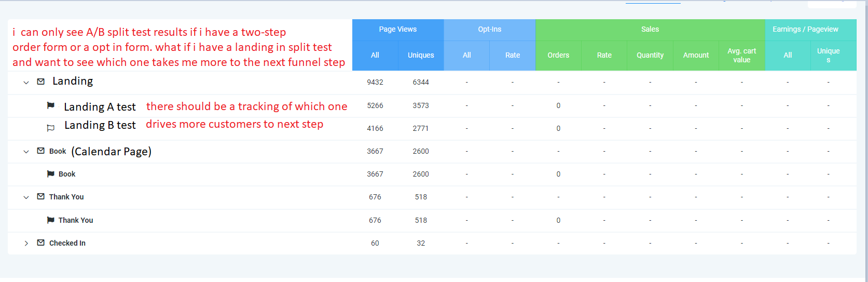
Task: Click the 5266 value for Landing A test
Action: coord(375,105)
